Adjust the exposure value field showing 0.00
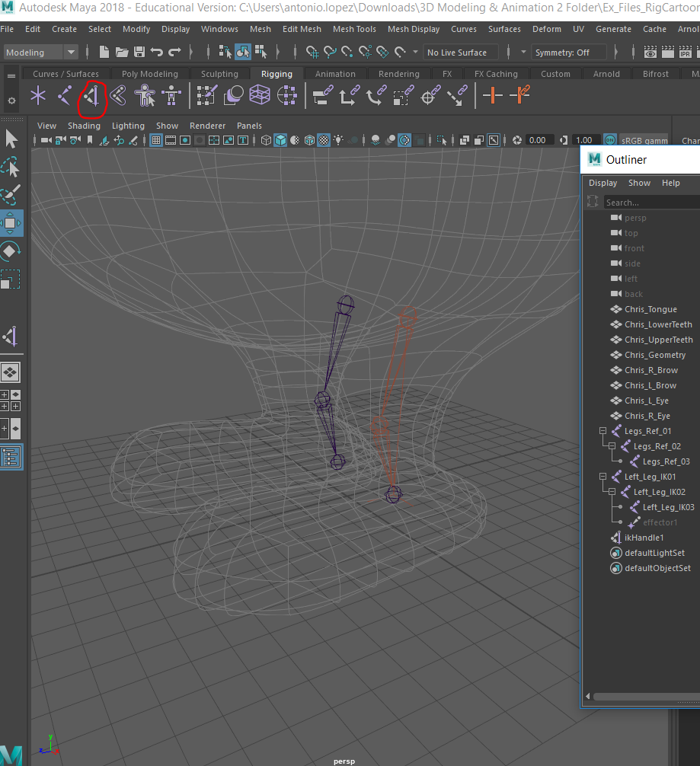 538,139
